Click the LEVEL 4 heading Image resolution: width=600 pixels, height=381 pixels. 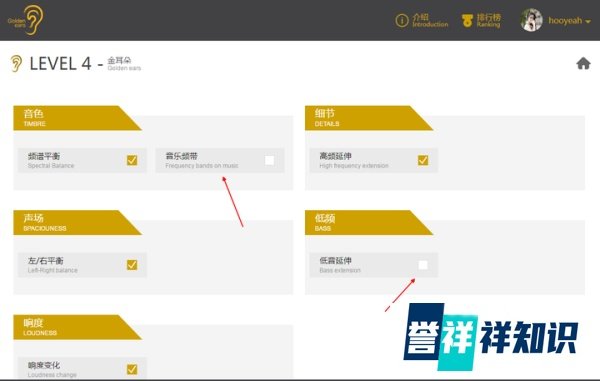click(60, 64)
